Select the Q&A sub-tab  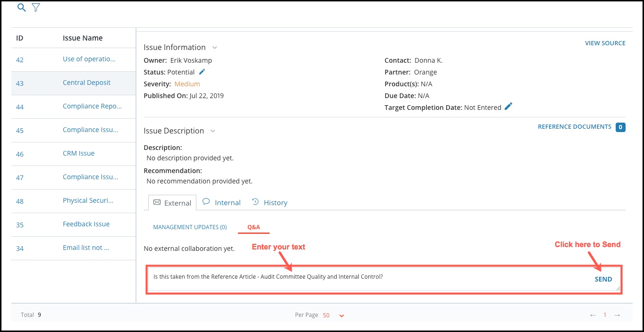[x=254, y=227]
